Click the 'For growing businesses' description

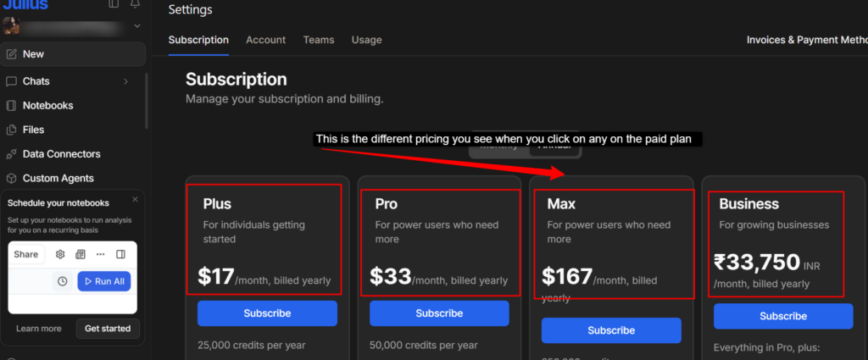774,225
